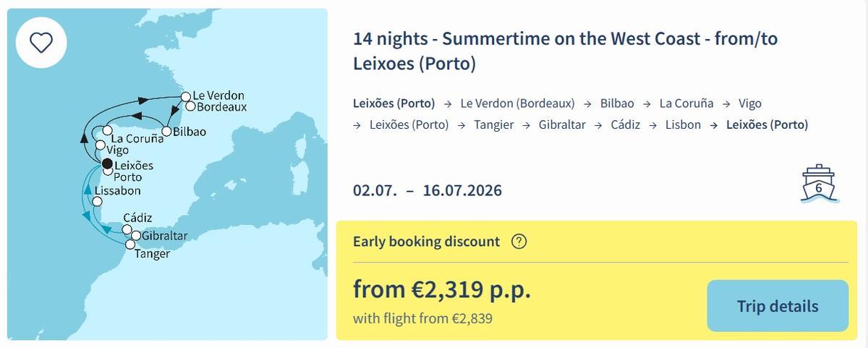Click Vigo port marker on map
Viewport: 868px width, 348px height.
click(x=101, y=145)
